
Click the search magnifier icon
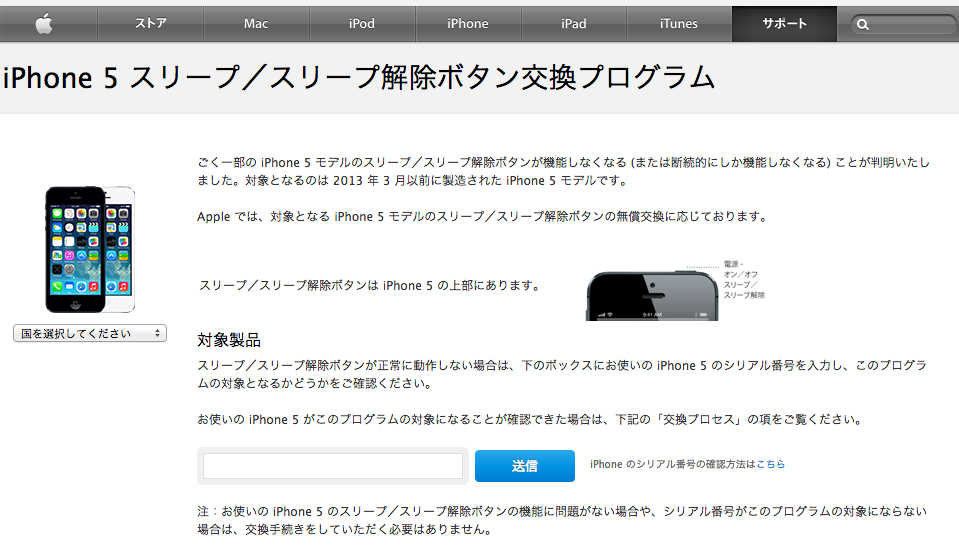(x=862, y=24)
